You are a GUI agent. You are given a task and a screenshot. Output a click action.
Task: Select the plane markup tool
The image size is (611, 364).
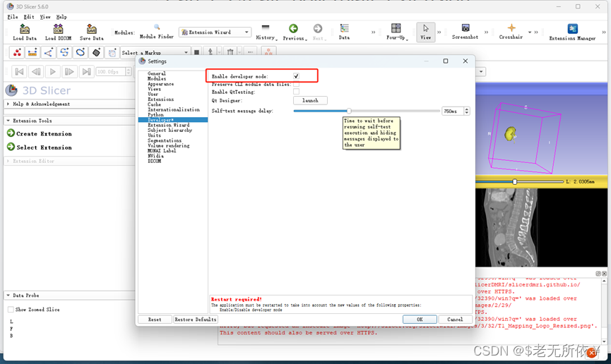[x=96, y=52]
